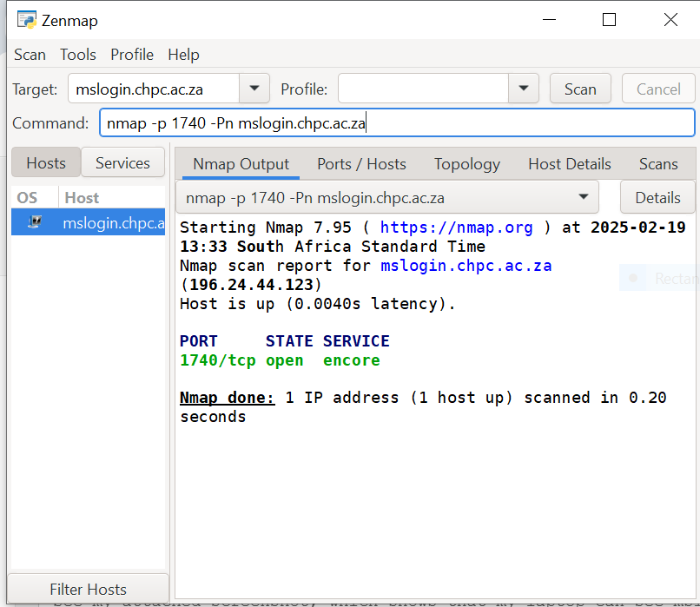Open the Scan menu

pyautogui.click(x=30, y=55)
